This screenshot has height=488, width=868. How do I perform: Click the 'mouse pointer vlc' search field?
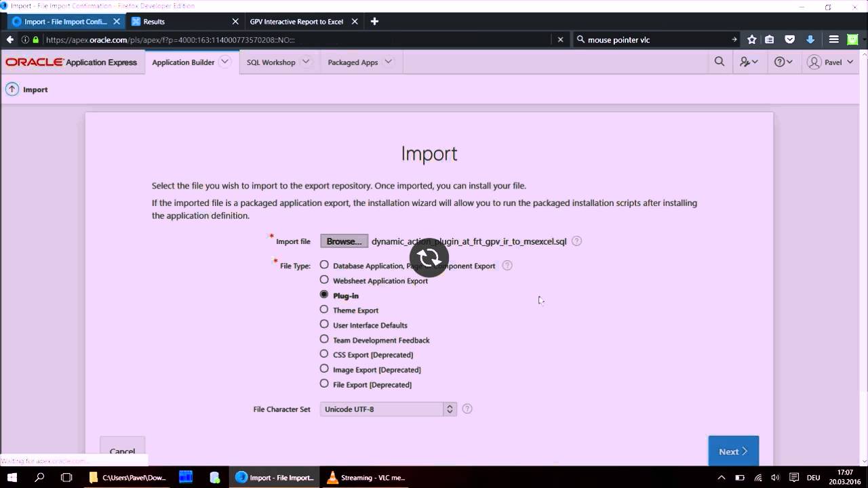(x=657, y=39)
